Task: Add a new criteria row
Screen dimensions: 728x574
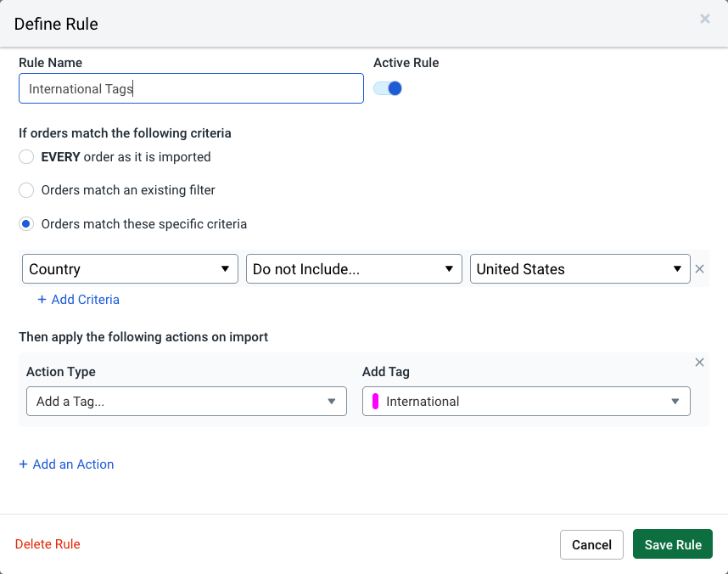Action: 78,299
